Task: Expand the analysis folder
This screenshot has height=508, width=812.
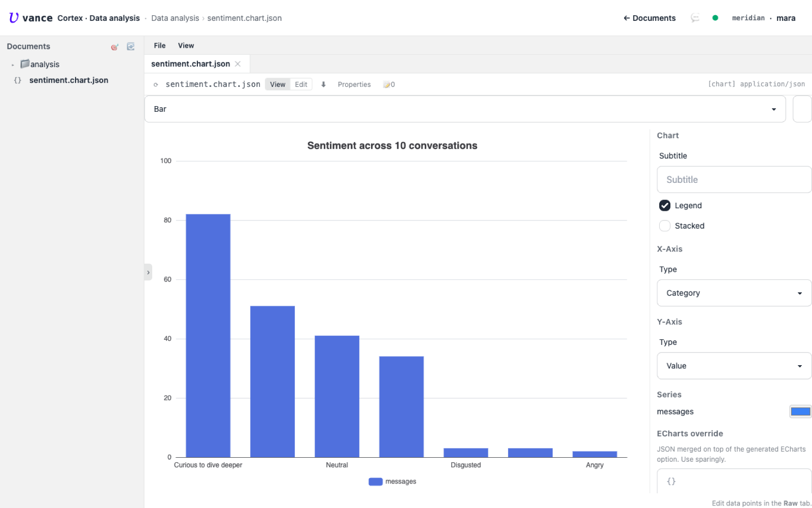Action: (x=13, y=65)
